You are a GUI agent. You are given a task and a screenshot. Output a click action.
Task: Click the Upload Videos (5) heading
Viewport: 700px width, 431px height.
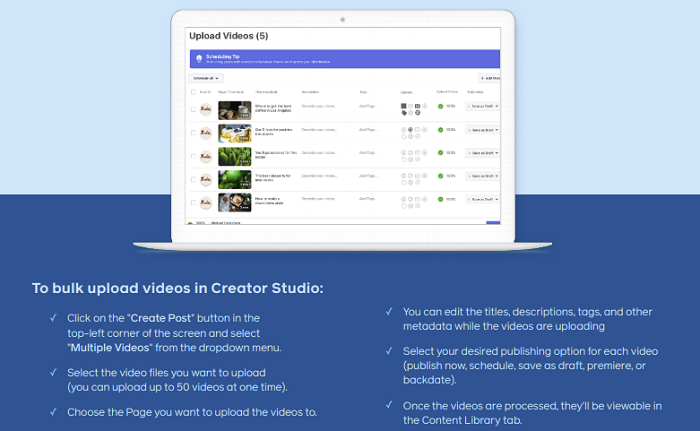point(229,36)
